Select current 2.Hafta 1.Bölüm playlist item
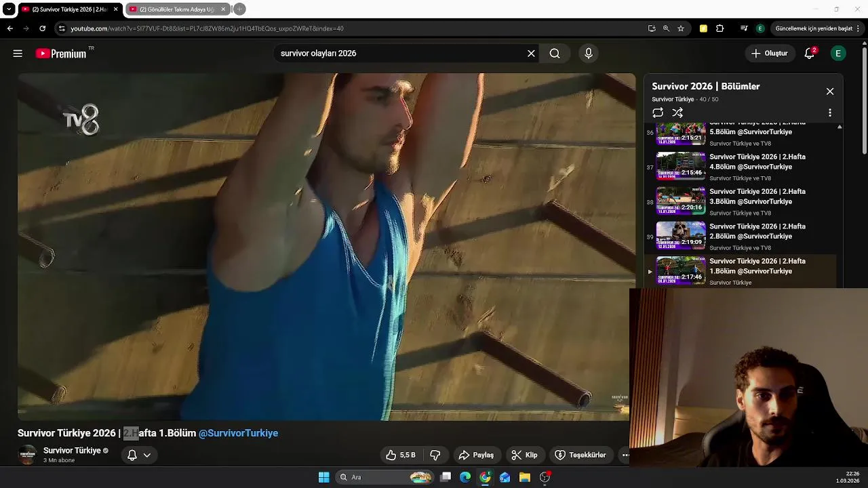 (x=741, y=271)
